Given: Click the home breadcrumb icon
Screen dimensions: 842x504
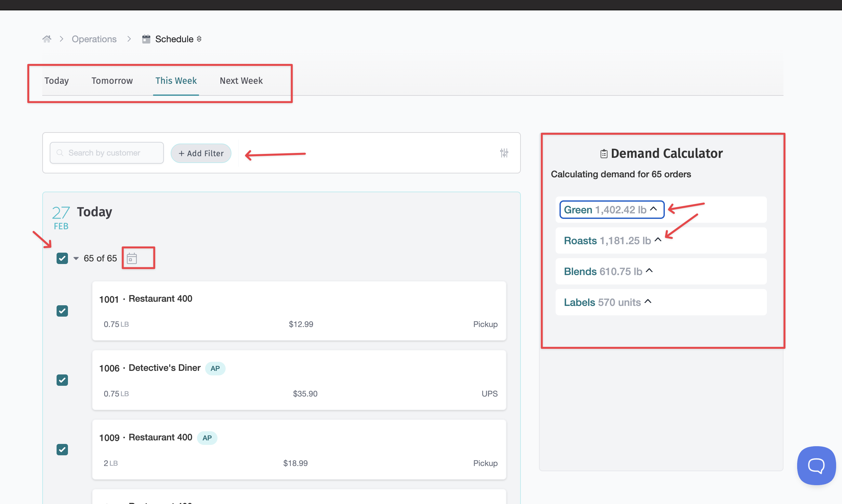Looking at the screenshot, I should click(x=47, y=39).
